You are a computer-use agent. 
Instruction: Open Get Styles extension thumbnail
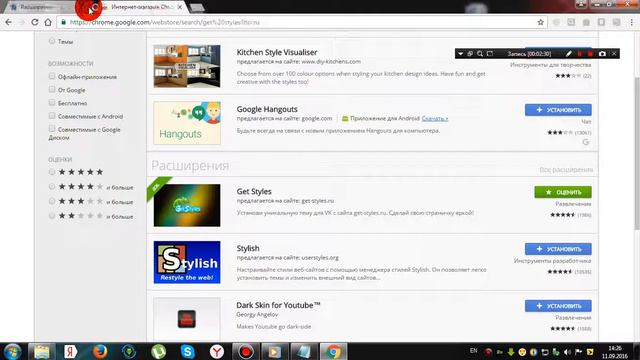[187, 205]
